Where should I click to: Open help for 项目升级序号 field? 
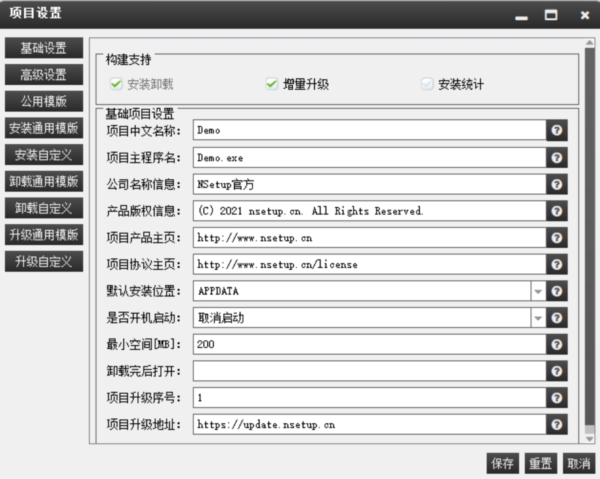(557, 398)
